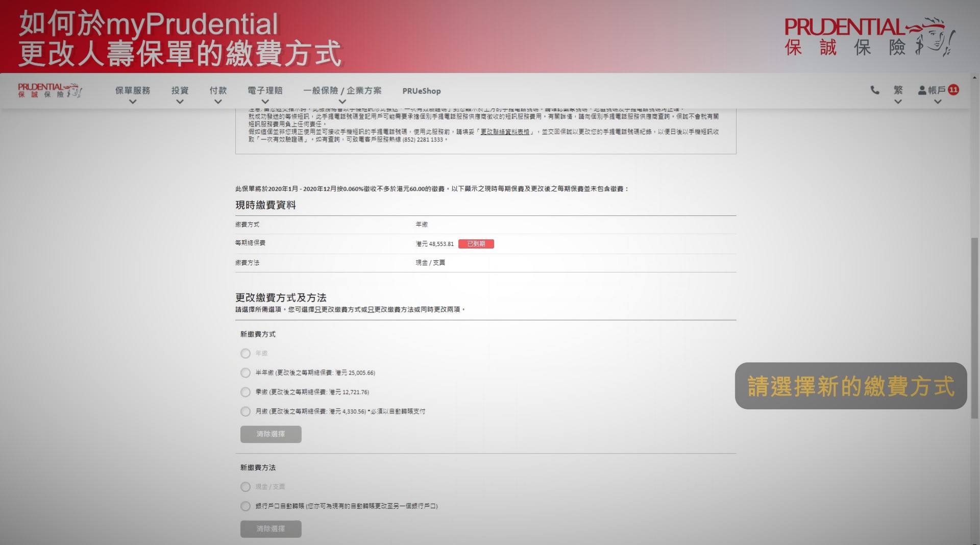Open the 帳戶 account icon with notification badge
The width and height of the screenshot is (980, 545).
tap(938, 90)
